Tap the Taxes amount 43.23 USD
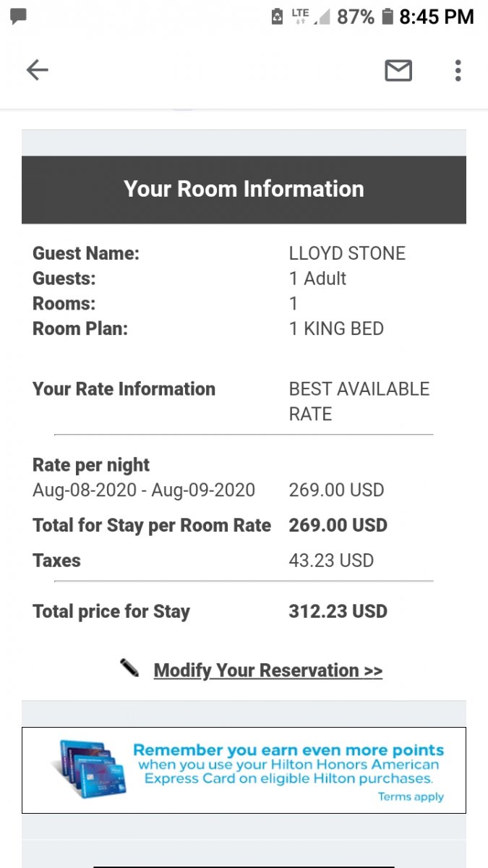 point(331,561)
